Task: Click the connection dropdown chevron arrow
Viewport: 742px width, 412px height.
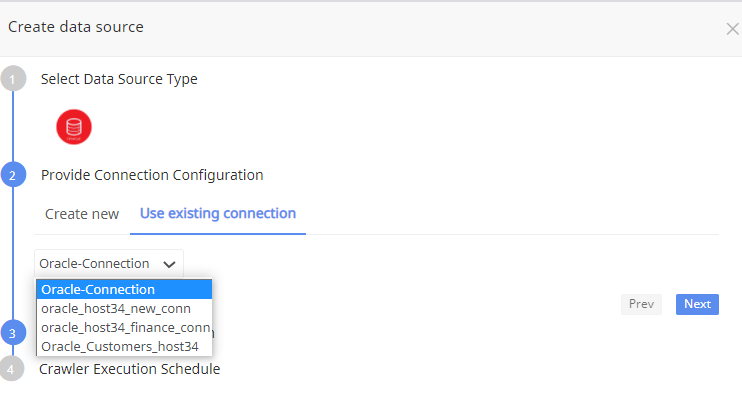Action: click(x=169, y=264)
